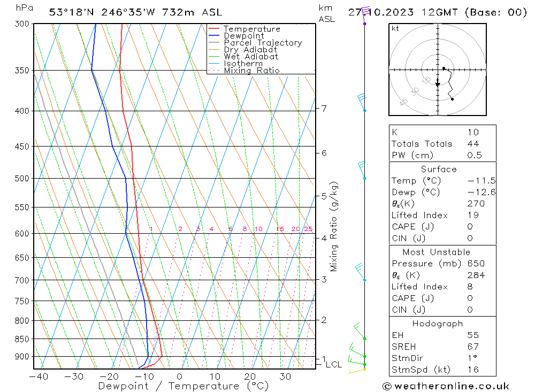Click the 750 pressure level label
535x392 pixels.
click(22, 301)
